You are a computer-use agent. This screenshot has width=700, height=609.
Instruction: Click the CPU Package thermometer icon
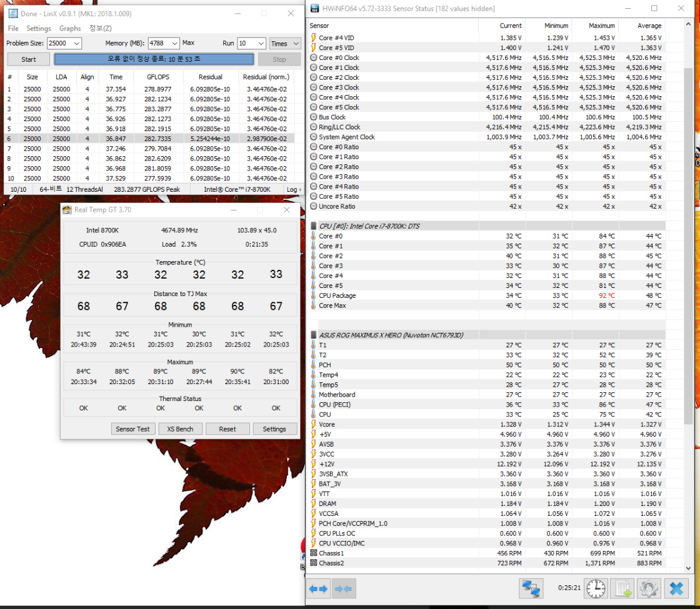pos(314,295)
